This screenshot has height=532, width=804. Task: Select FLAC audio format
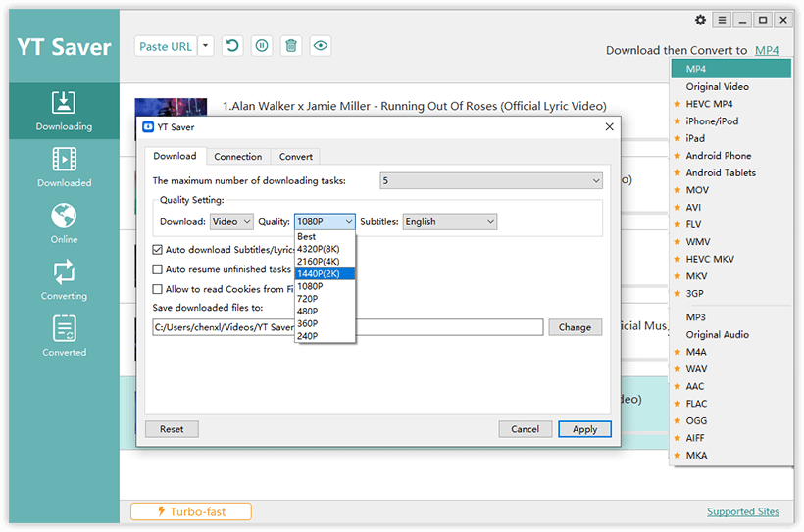coord(731,404)
